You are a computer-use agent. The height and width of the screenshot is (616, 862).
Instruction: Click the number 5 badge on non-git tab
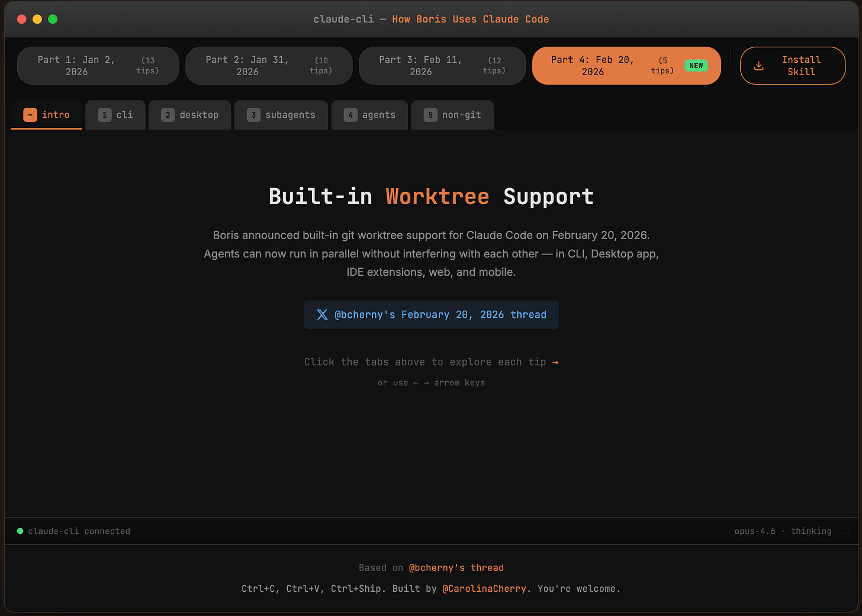tap(430, 115)
